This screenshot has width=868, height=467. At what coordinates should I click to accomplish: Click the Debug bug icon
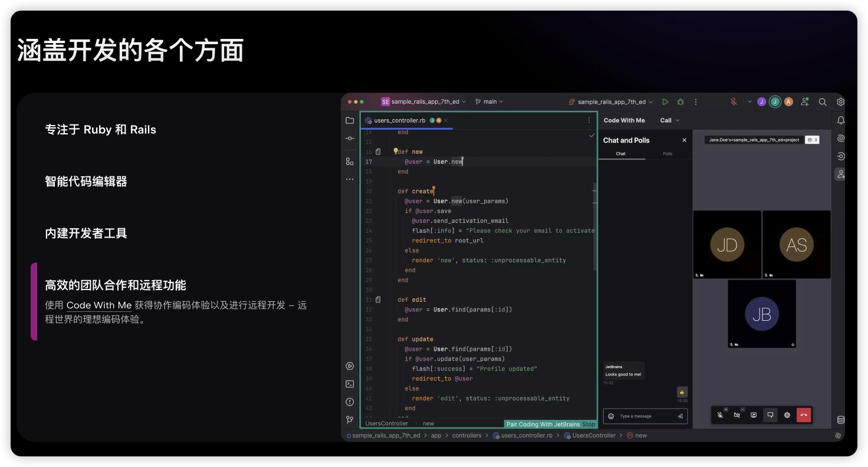click(x=680, y=102)
